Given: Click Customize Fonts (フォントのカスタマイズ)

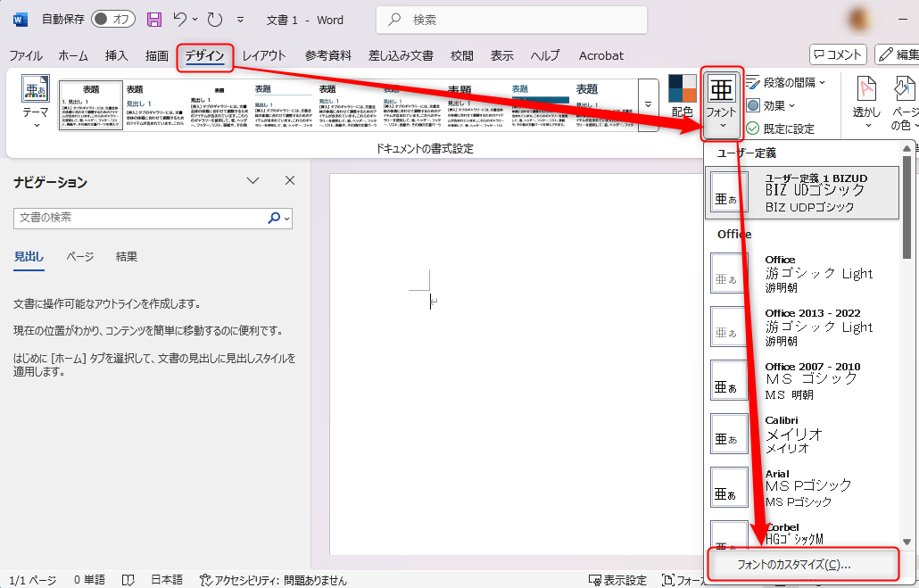Looking at the screenshot, I should coord(793,565).
